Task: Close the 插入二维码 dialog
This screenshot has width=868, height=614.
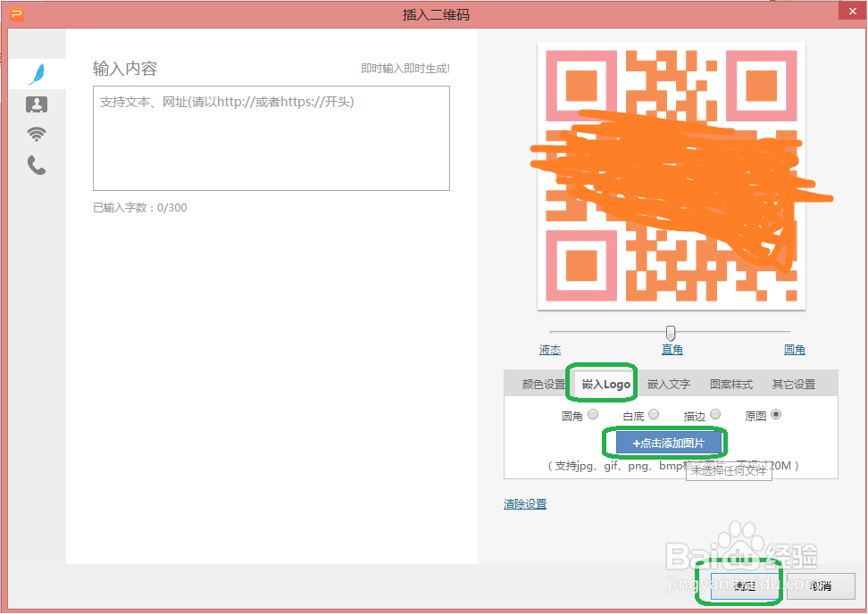Action: click(x=852, y=11)
